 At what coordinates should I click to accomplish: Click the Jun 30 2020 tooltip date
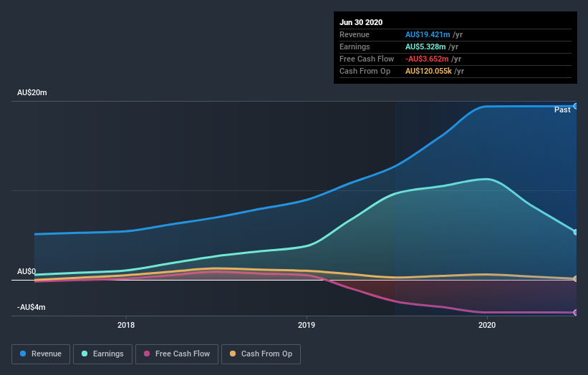[361, 22]
